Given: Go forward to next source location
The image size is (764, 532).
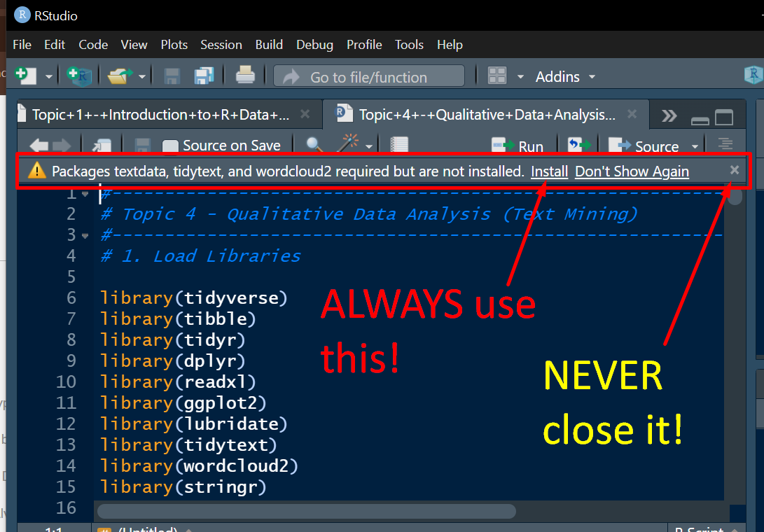Looking at the screenshot, I should click(x=62, y=145).
